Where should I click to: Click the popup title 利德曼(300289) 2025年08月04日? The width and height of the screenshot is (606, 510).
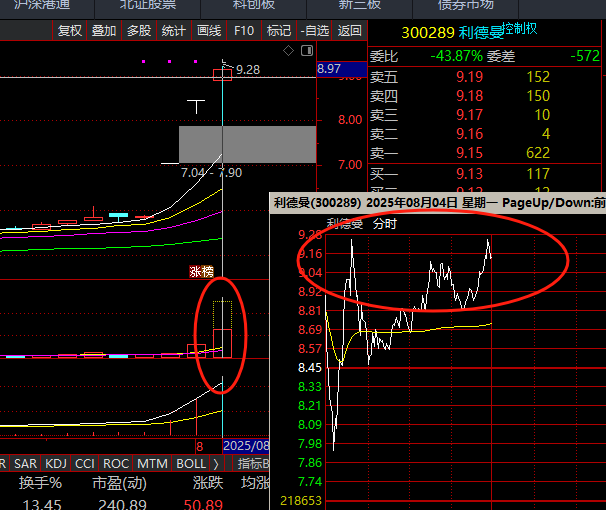coord(365,202)
